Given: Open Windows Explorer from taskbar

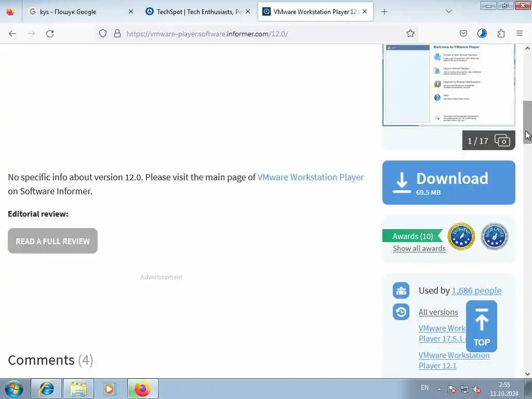Looking at the screenshot, I should click(78, 389).
